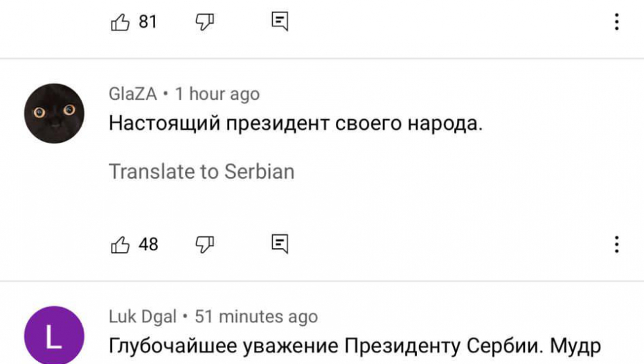The height and width of the screenshot is (364, 644).
Task: Open Luk Dgal's purple L avatar
Action: click(x=54, y=336)
